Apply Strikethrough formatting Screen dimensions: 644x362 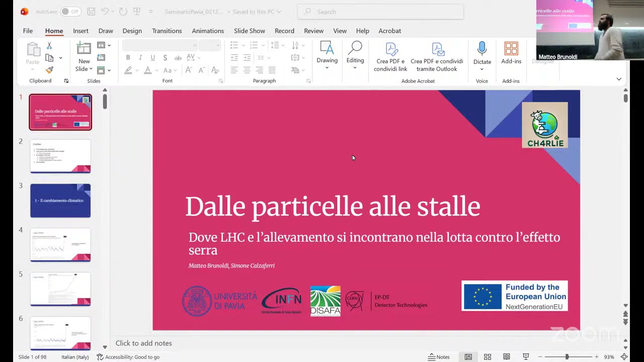pos(178,58)
